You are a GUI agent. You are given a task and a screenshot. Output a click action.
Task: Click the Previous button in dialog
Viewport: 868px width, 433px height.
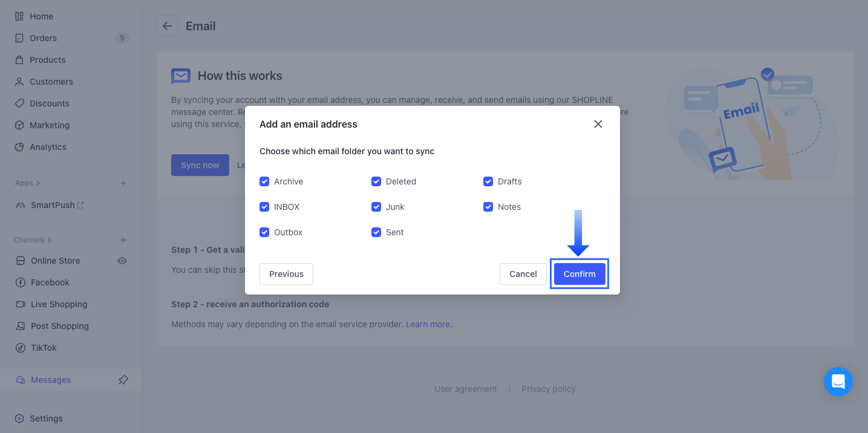coord(286,274)
